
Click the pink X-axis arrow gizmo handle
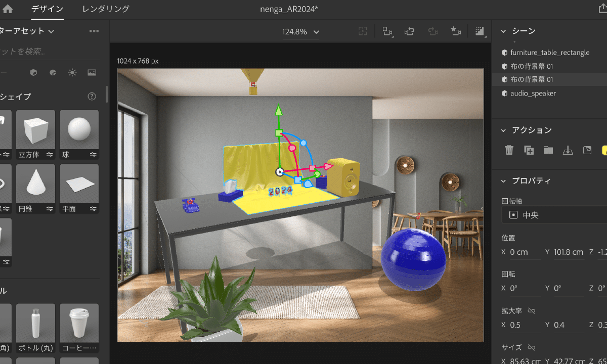coord(328,166)
